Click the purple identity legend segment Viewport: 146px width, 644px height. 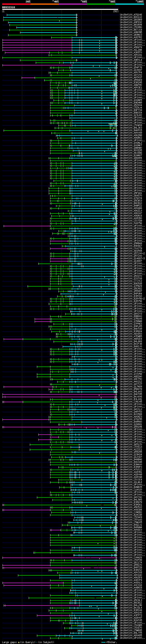coord(73,4)
